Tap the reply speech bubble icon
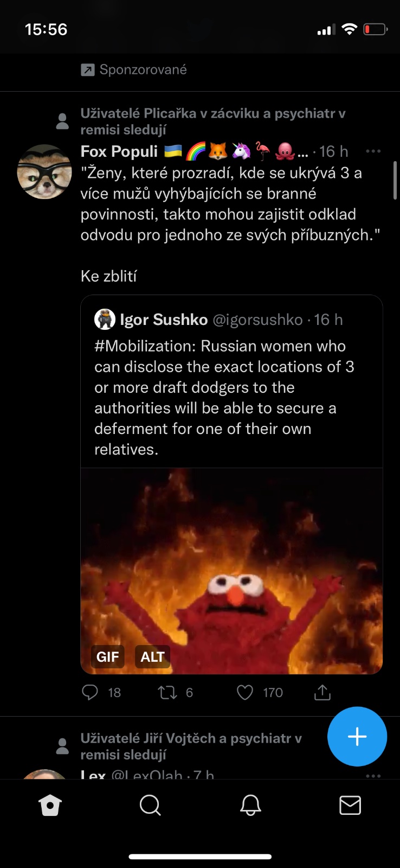 [x=90, y=692]
